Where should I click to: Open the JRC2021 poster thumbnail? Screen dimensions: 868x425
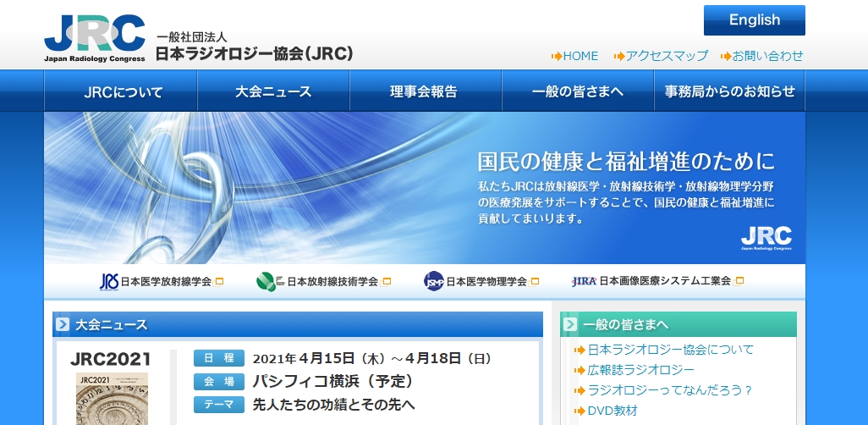click(112, 399)
